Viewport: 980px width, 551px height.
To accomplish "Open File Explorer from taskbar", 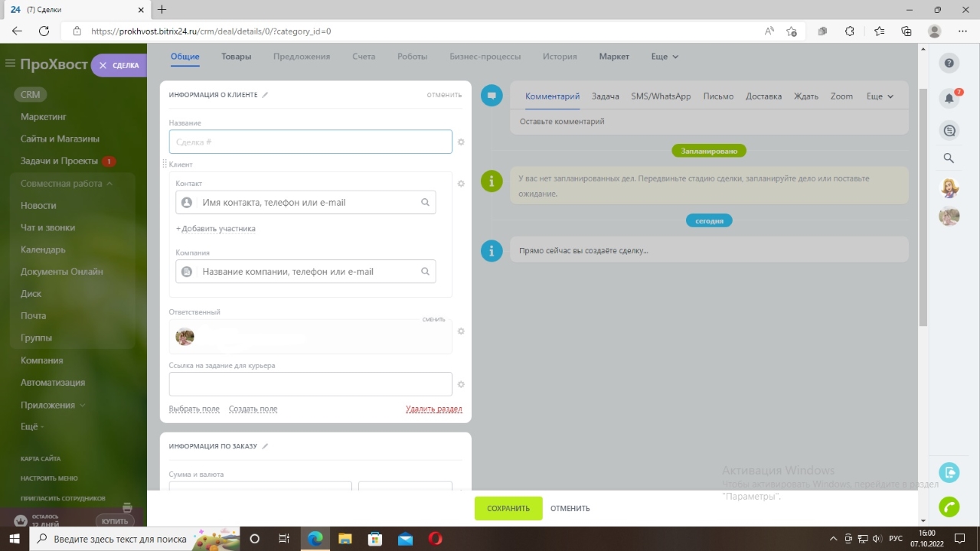I will click(345, 539).
